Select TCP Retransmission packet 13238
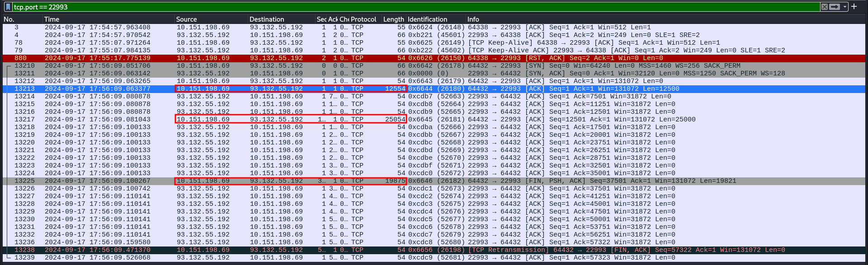The height and width of the screenshot is (265, 868). tap(542, 250)
